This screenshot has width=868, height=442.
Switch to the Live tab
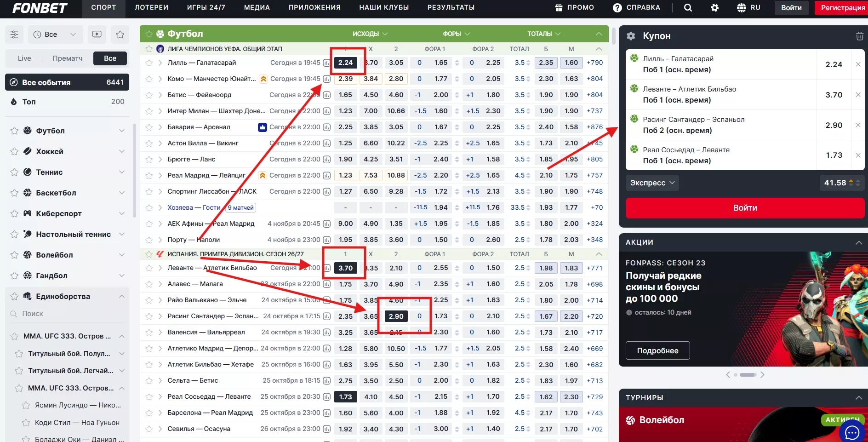24,58
